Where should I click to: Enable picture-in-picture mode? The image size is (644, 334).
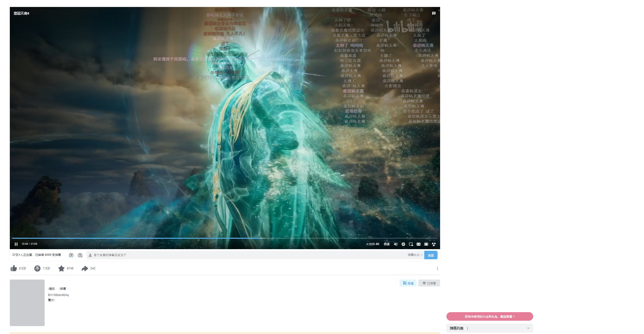411,244
